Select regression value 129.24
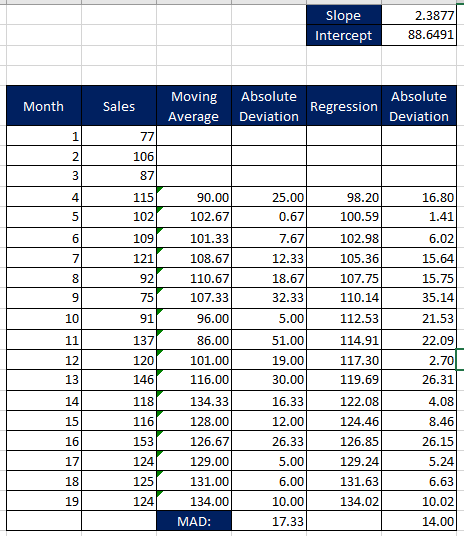The image size is (464, 536). (344, 461)
